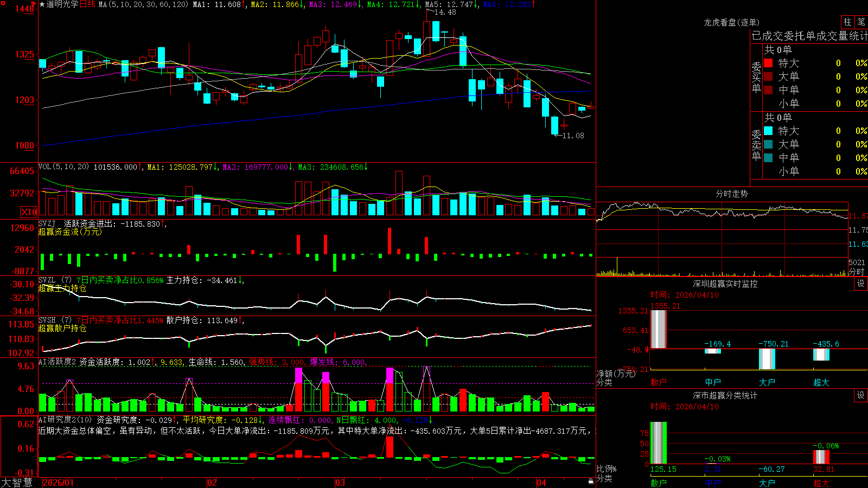This screenshot has height=488, width=868.
Task: Click the 龙虎看盘(逐单) panel title
Action: pyautogui.click(x=731, y=22)
